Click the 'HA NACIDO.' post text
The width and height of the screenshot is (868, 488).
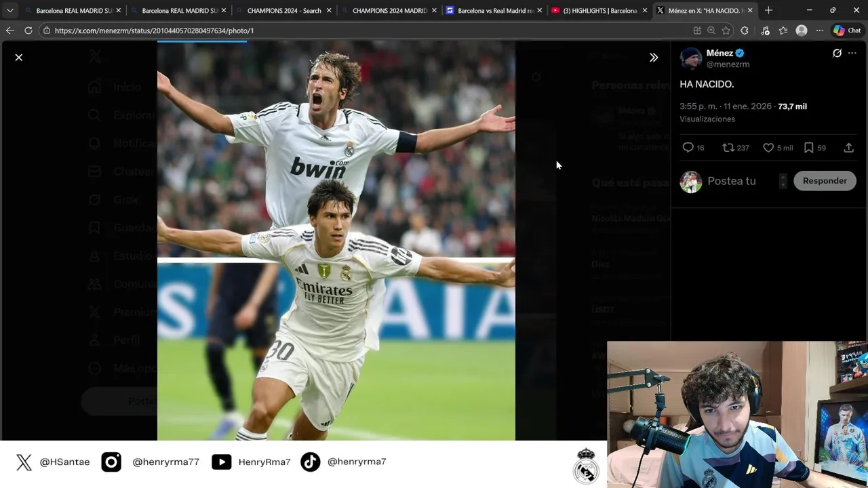[x=707, y=84]
